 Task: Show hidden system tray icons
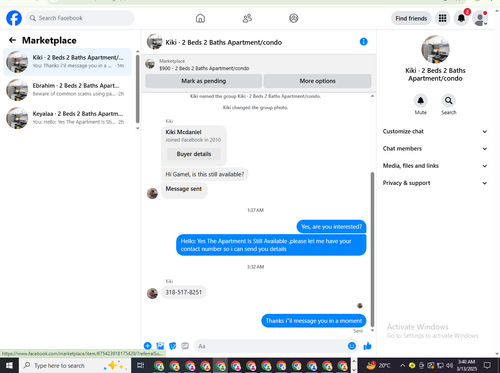[402, 366]
